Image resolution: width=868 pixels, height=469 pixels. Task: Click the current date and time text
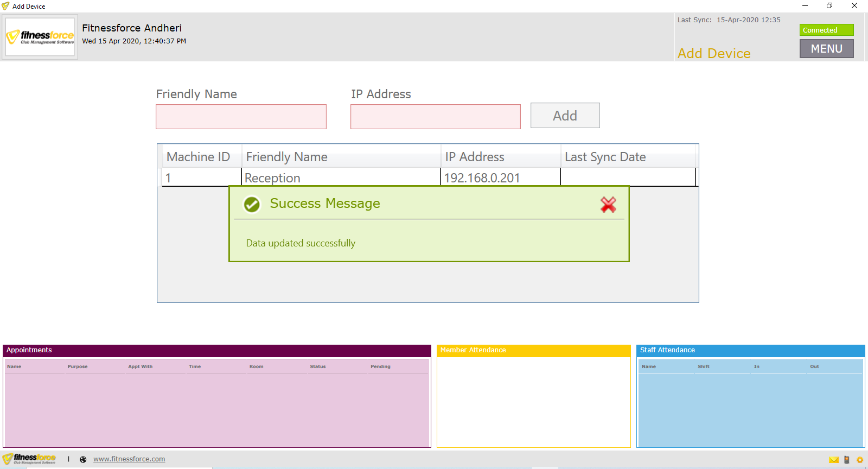click(x=134, y=41)
